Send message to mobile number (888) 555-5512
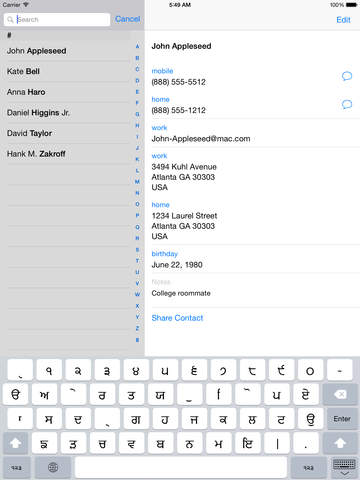360x480 pixels. pyautogui.click(x=347, y=76)
